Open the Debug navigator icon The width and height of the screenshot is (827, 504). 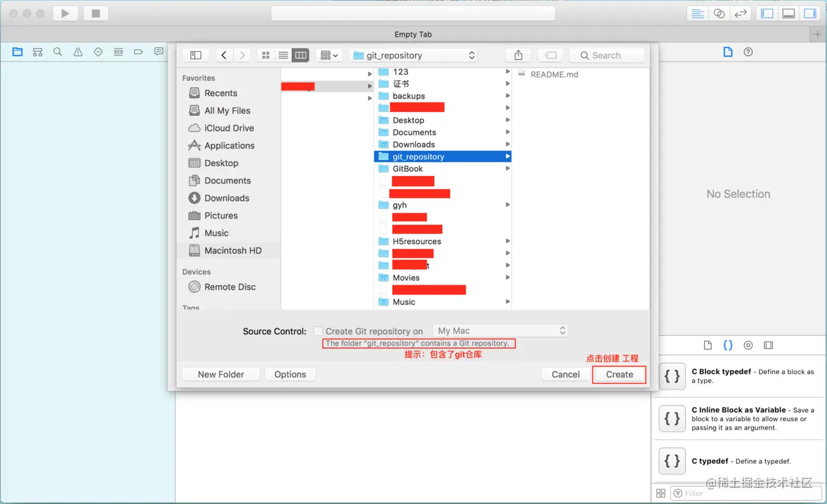coord(118,52)
